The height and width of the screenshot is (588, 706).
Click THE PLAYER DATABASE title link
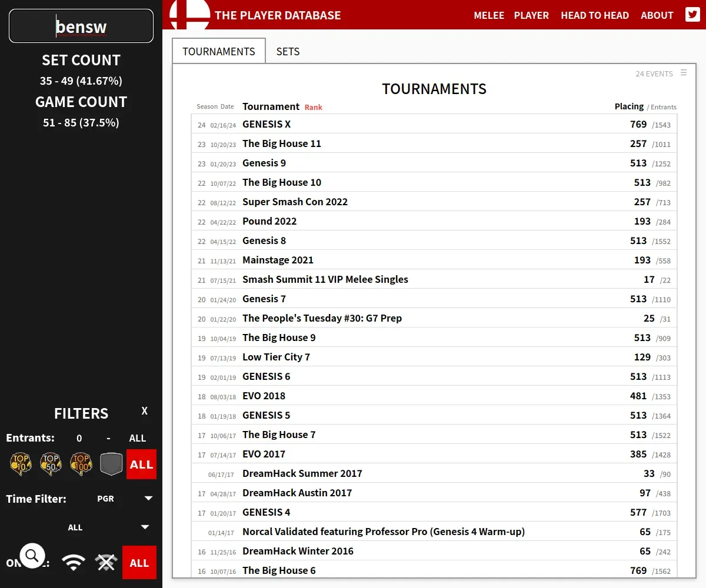coord(278,15)
